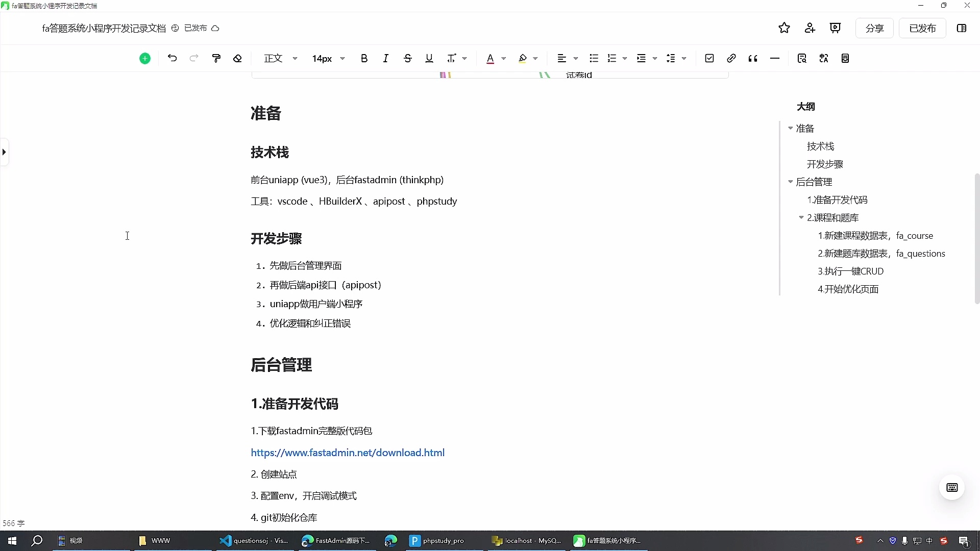Go to 4.开始优化页面 outline entry
The width and height of the screenshot is (980, 551).
coord(848,289)
